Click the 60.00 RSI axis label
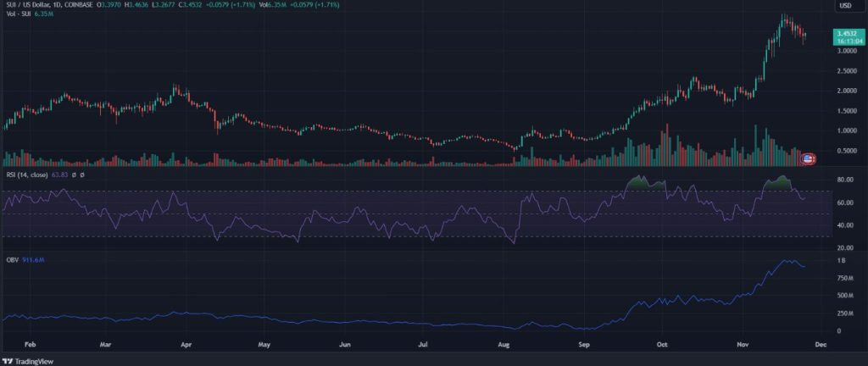Image resolution: width=868 pixels, height=366 pixels. coord(845,202)
